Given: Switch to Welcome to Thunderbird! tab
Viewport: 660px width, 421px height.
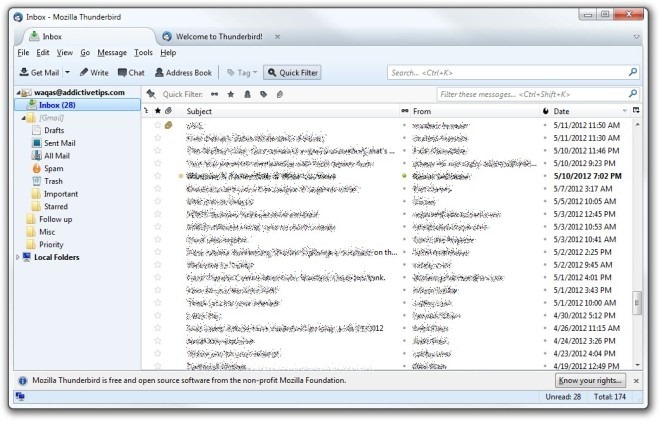Looking at the screenshot, I should coord(219,37).
